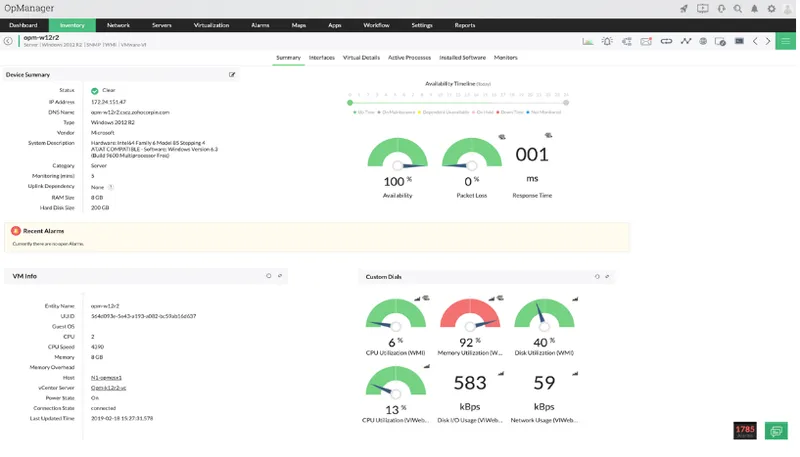Open the Virtualization menu

pyautogui.click(x=211, y=25)
